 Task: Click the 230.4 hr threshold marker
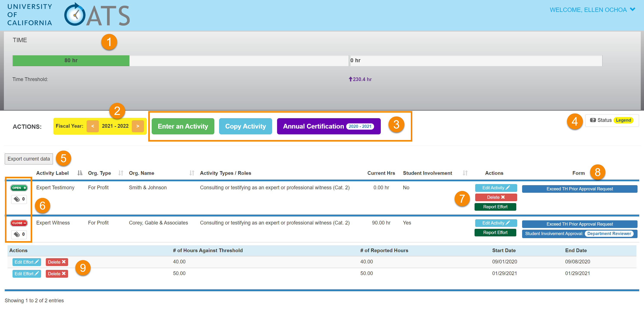pyautogui.click(x=360, y=79)
